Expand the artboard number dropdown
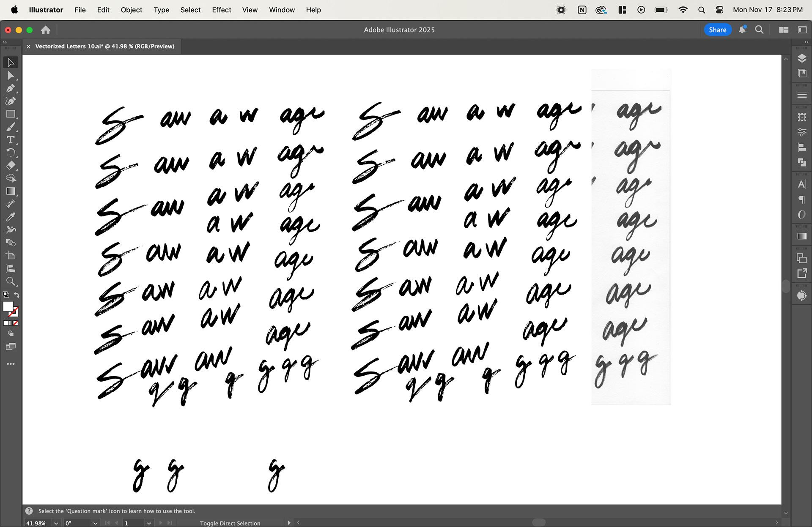This screenshot has width=812, height=527. 149,523
